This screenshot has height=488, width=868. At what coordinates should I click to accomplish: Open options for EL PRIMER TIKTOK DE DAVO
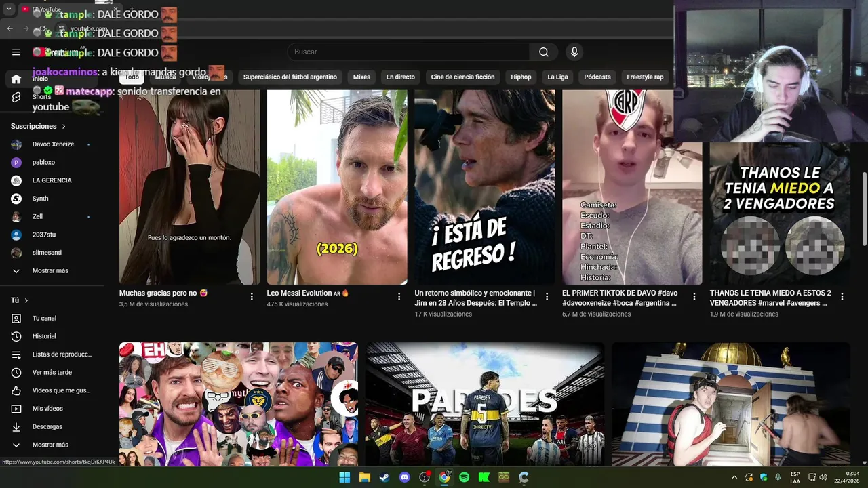coord(694,296)
